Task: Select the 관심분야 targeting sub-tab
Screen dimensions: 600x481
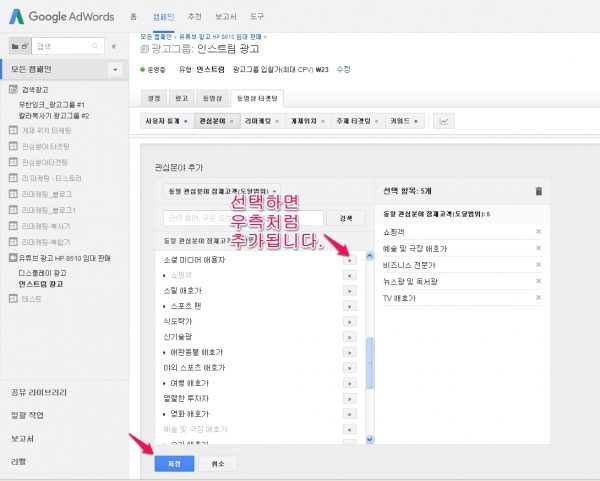Action: point(217,121)
